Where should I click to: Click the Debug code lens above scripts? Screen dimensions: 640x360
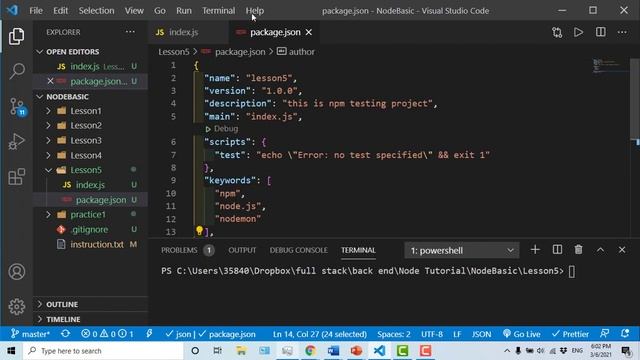(x=222, y=129)
